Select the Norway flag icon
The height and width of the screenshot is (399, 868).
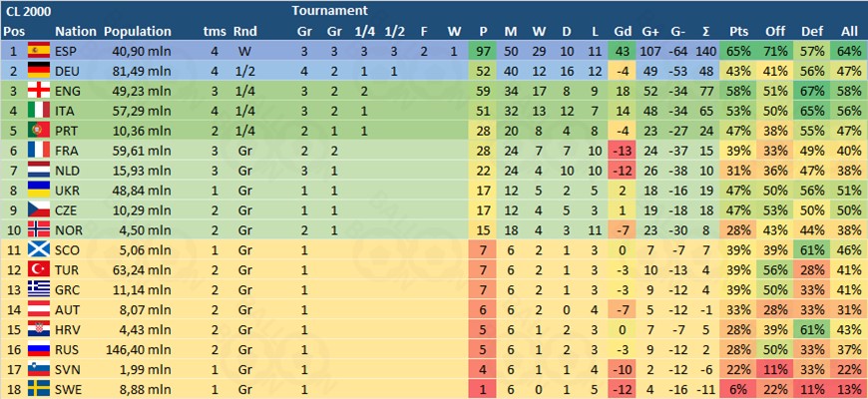(39, 230)
